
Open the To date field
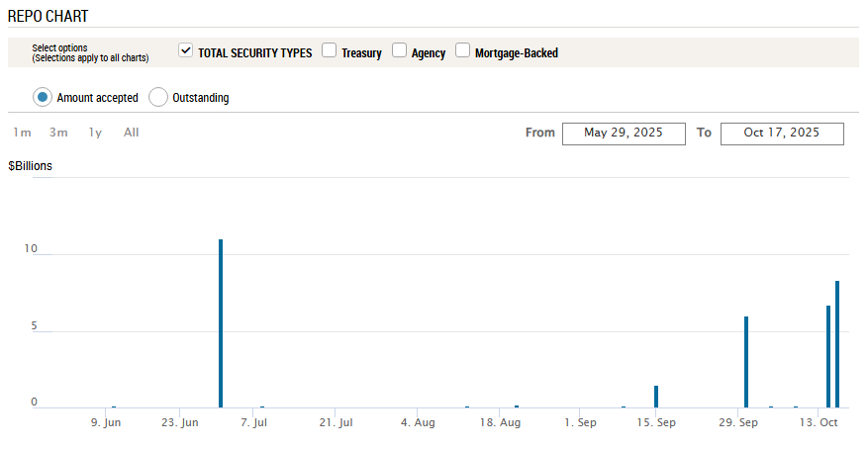point(782,134)
